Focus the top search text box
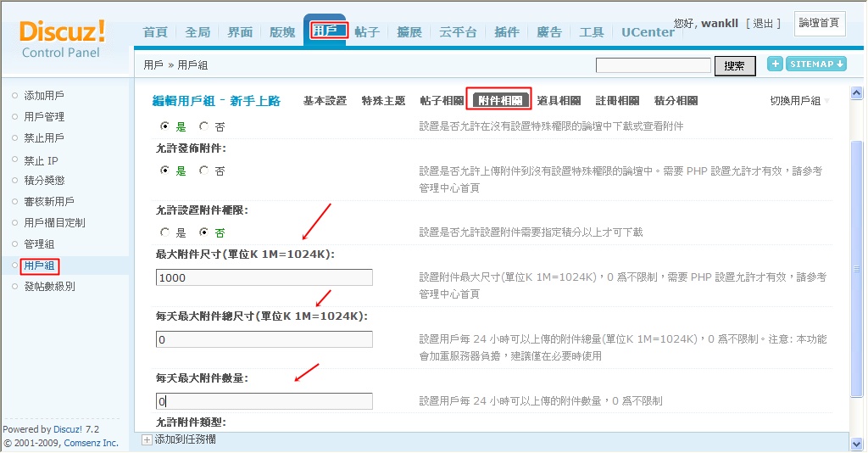The height and width of the screenshot is (453, 868). tap(653, 65)
